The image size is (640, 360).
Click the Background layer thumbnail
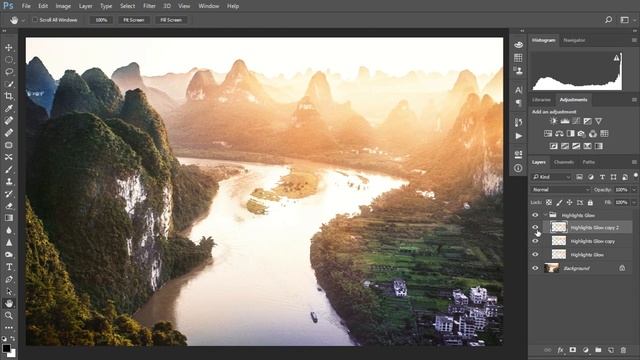[x=552, y=268]
